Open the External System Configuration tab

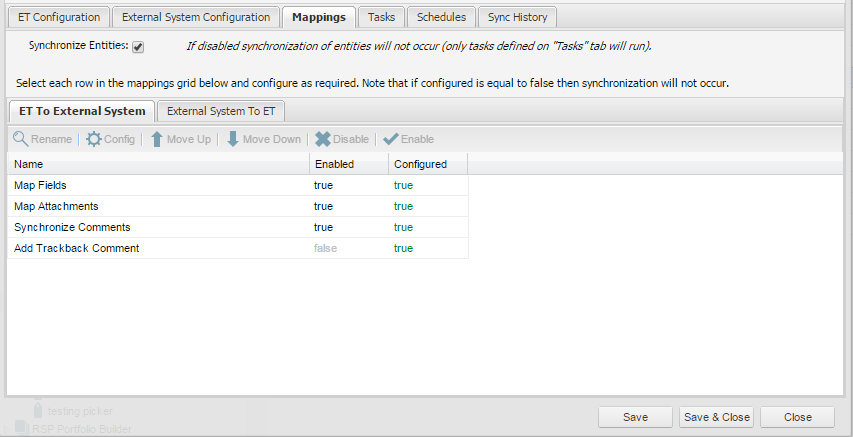coord(196,17)
